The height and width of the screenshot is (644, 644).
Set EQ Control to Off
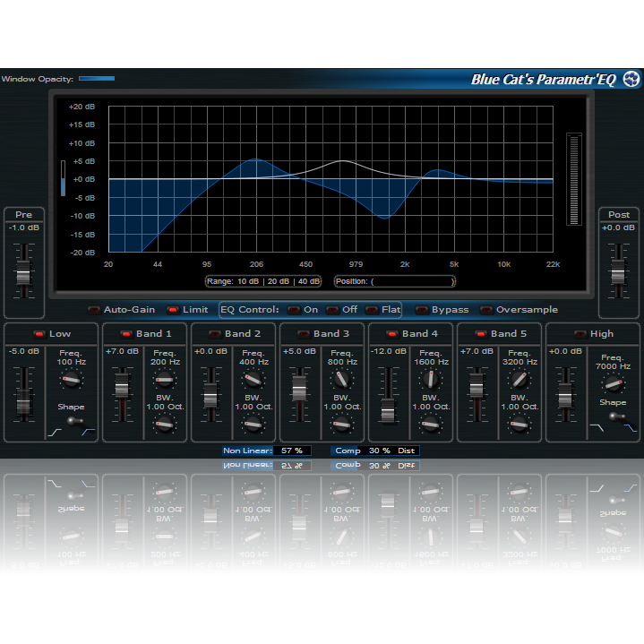point(332,310)
